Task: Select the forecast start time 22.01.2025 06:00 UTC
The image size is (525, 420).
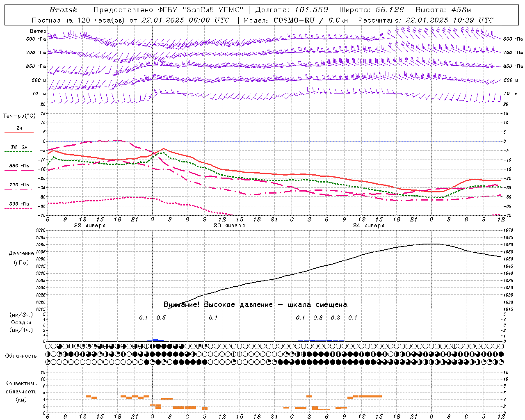Action: [x=185, y=20]
